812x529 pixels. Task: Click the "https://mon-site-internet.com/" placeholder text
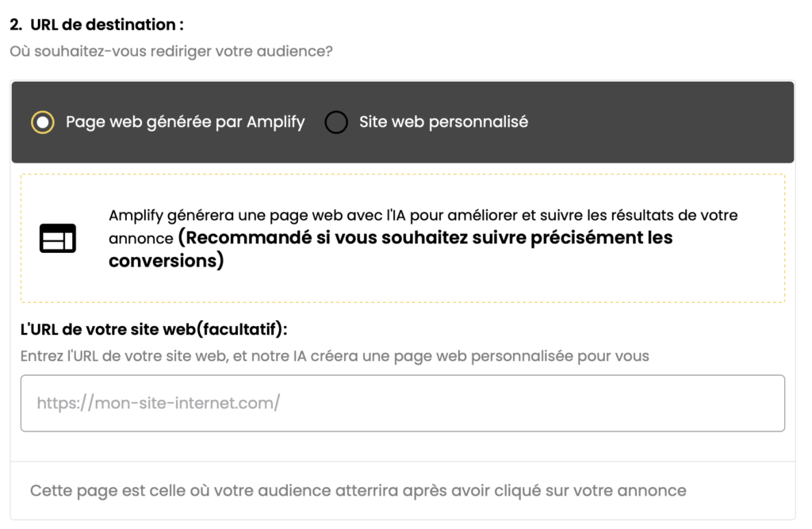click(x=159, y=404)
